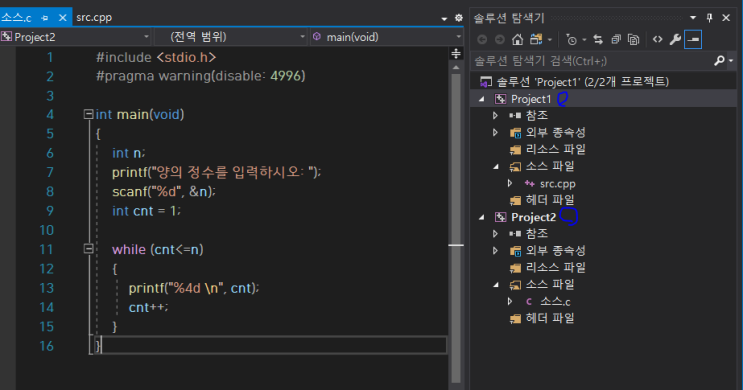Select the Project1 project node

coord(531,99)
